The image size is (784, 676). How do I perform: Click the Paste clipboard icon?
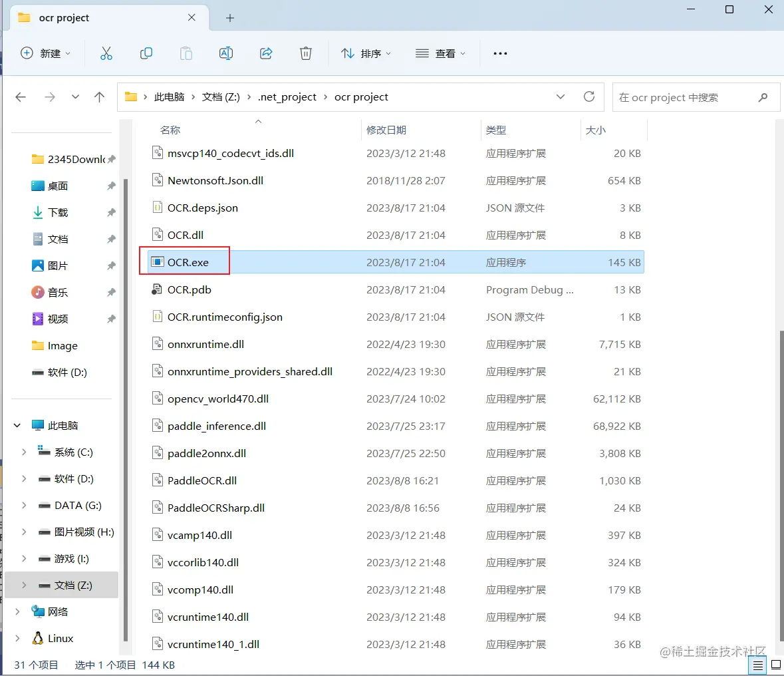click(x=186, y=53)
